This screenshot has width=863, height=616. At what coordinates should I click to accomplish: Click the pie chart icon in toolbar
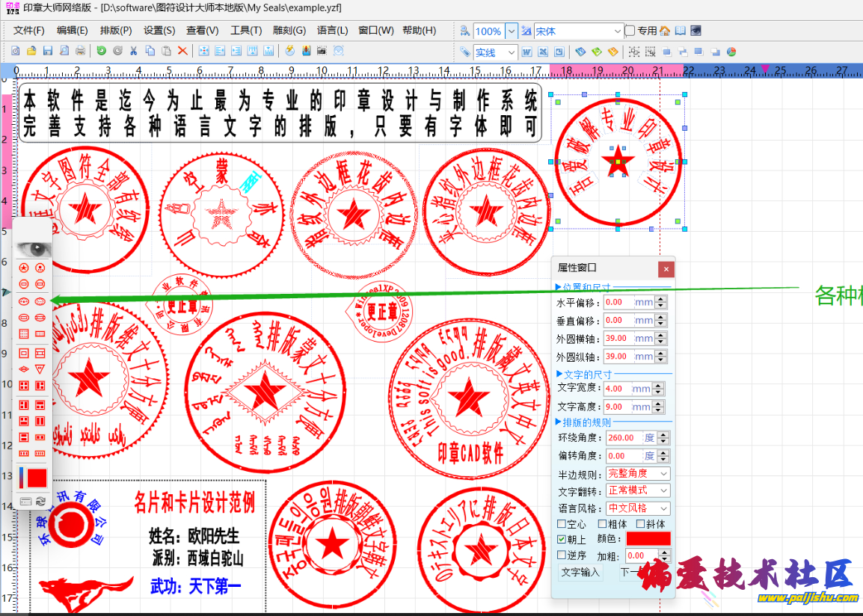coord(731,52)
